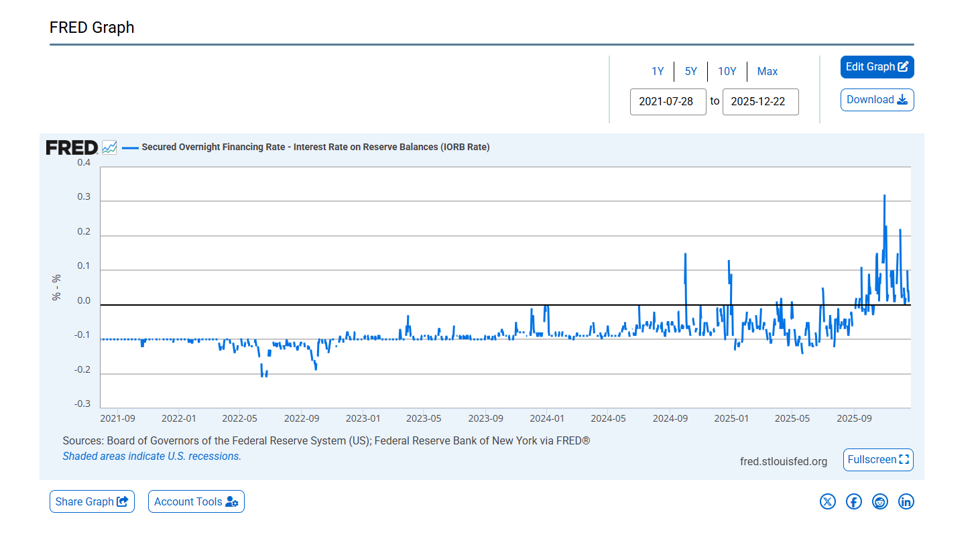Open the Share Graph options
This screenshot has width=980, height=547.
(x=92, y=501)
